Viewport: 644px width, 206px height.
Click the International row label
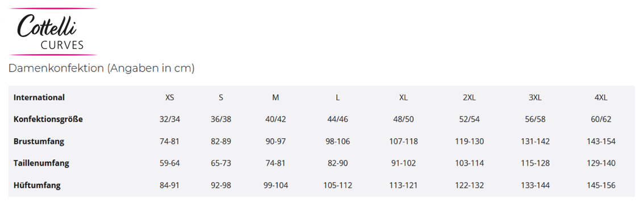[x=39, y=97]
